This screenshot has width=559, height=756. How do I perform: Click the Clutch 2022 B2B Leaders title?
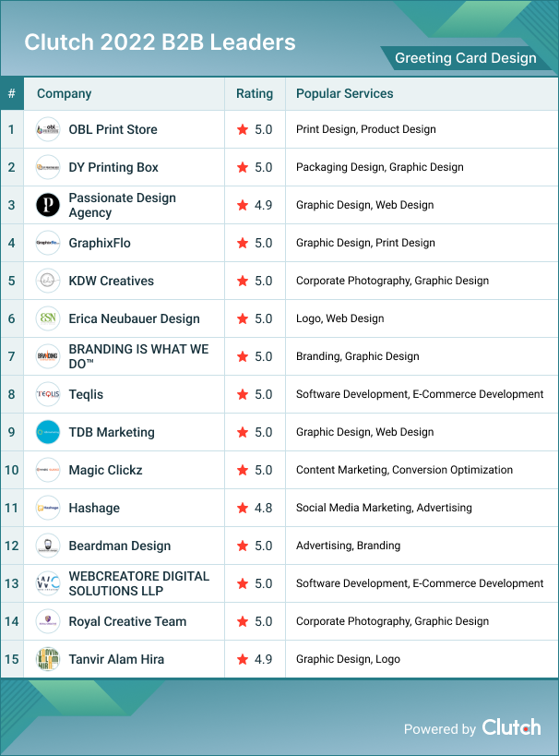[160, 42]
